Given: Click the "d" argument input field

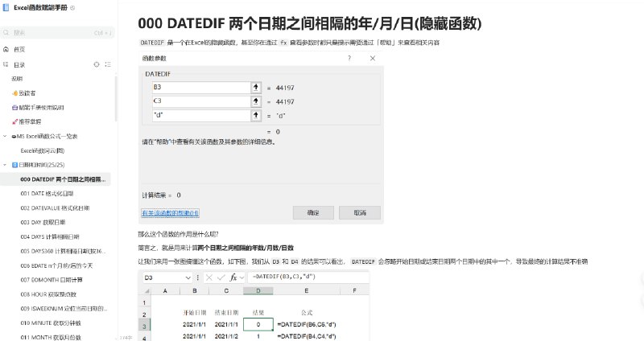Looking at the screenshot, I should [201, 115].
